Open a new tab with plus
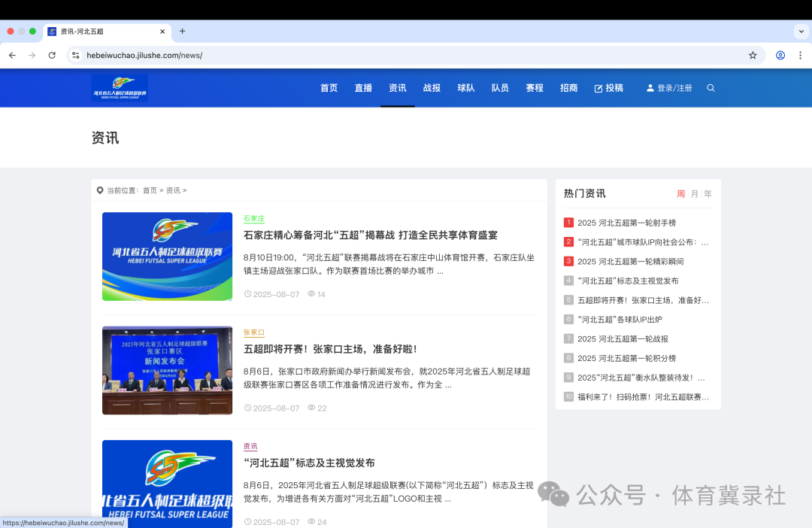This screenshot has height=528, width=812. [x=182, y=31]
